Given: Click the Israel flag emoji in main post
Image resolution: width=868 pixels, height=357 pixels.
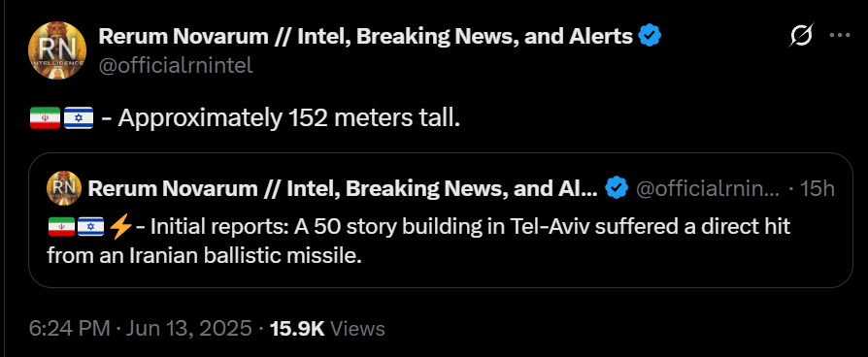Looking at the screenshot, I should pyautogui.click(x=79, y=118).
